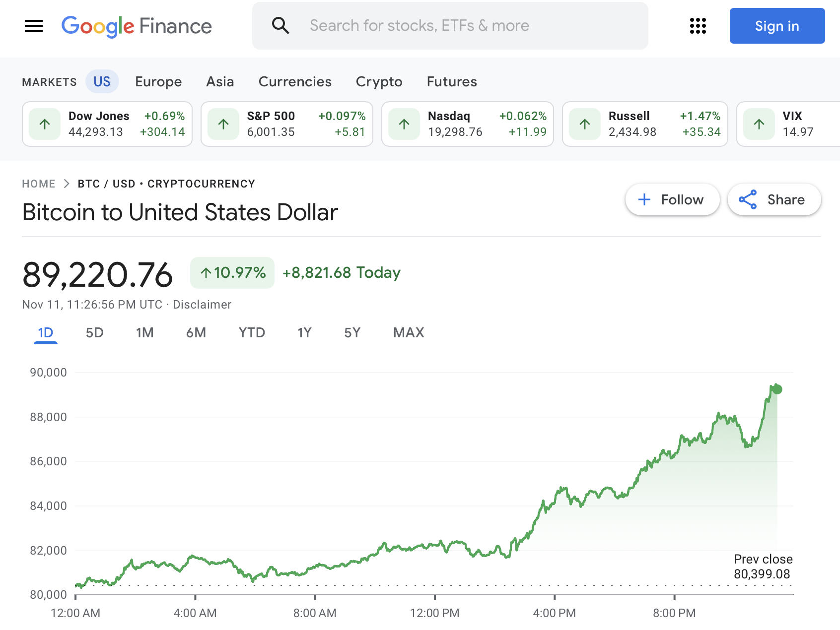Open the Disclaimer link
Image resolution: width=840 pixels, height=630 pixels.
[x=202, y=305]
